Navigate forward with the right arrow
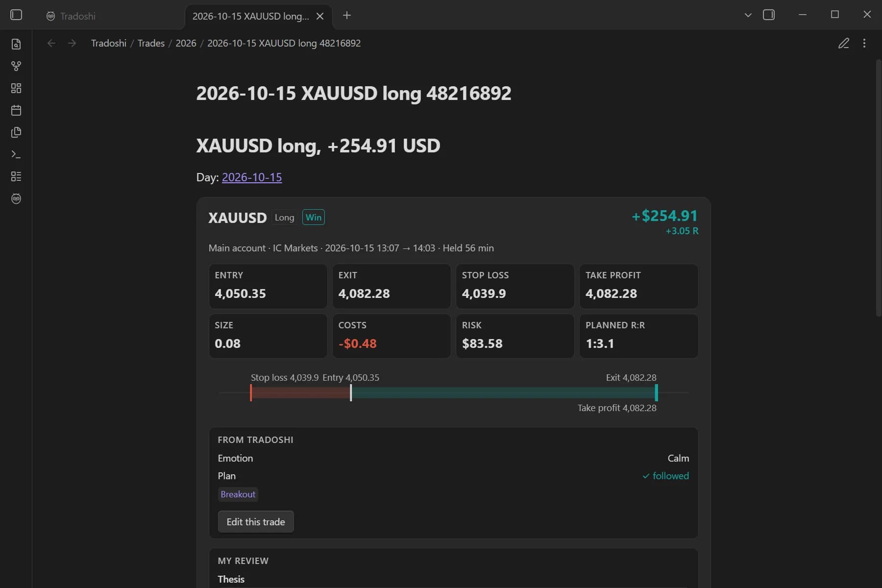 click(72, 43)
